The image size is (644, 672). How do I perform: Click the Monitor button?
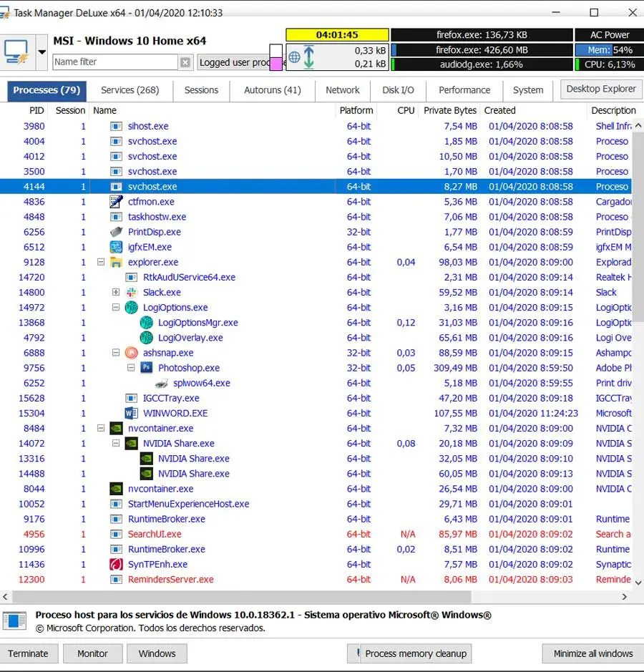tap(92, 653)
